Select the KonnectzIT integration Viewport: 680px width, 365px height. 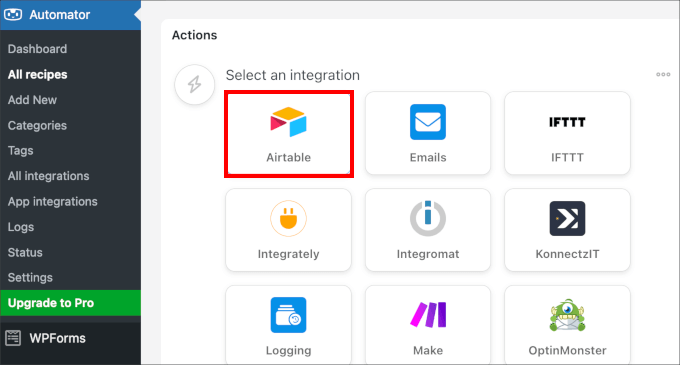click(x=567, y=230)
